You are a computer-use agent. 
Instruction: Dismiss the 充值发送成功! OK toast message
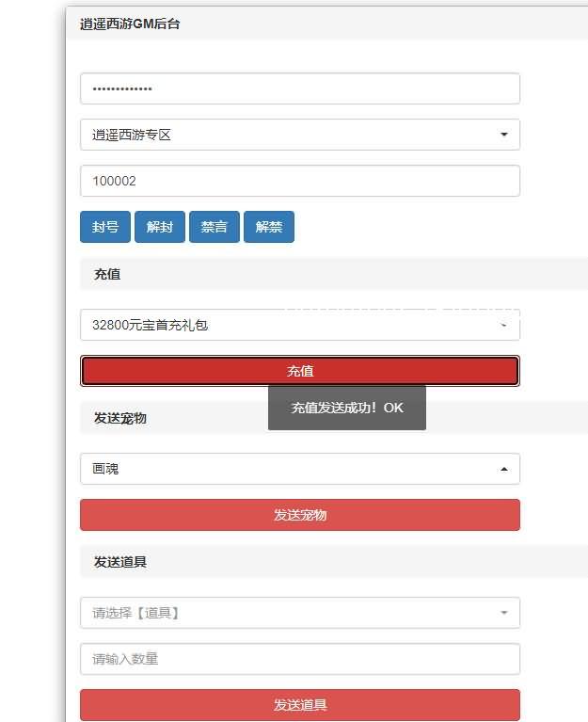tap(347, 408)
